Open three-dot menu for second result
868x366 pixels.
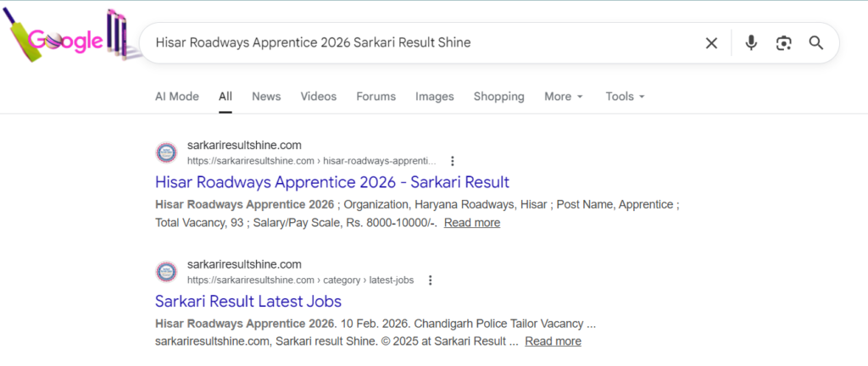point(431,280)
